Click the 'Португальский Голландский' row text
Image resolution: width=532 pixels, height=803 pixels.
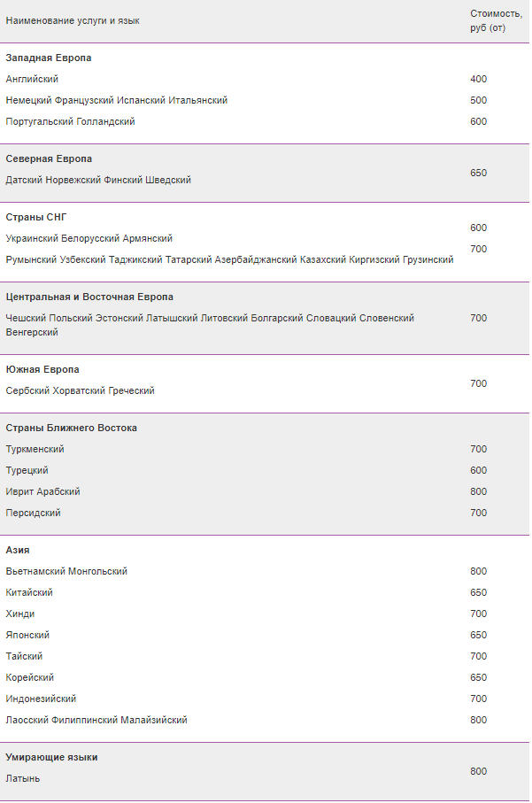tap(70, 121)
